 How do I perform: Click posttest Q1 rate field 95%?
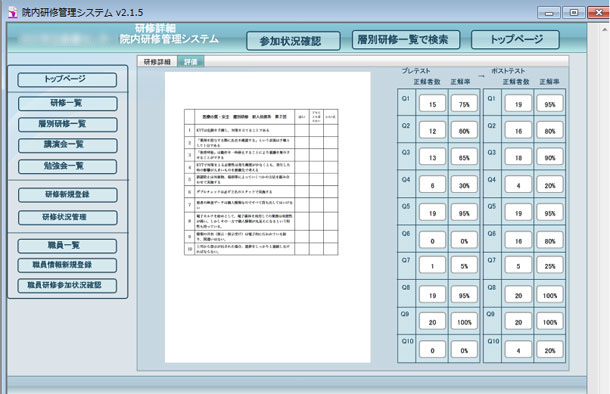pyautogui.click(x=550, y=104)
